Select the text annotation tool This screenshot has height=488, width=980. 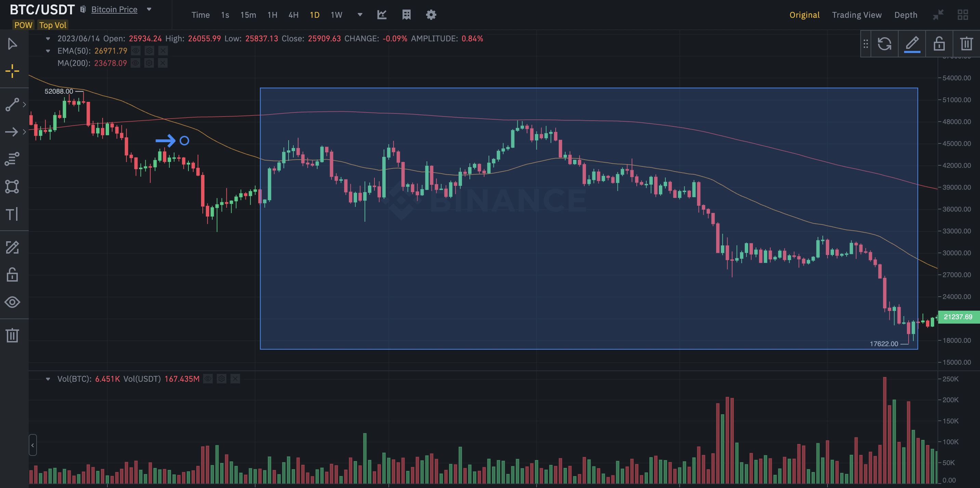tap(12, 214)
